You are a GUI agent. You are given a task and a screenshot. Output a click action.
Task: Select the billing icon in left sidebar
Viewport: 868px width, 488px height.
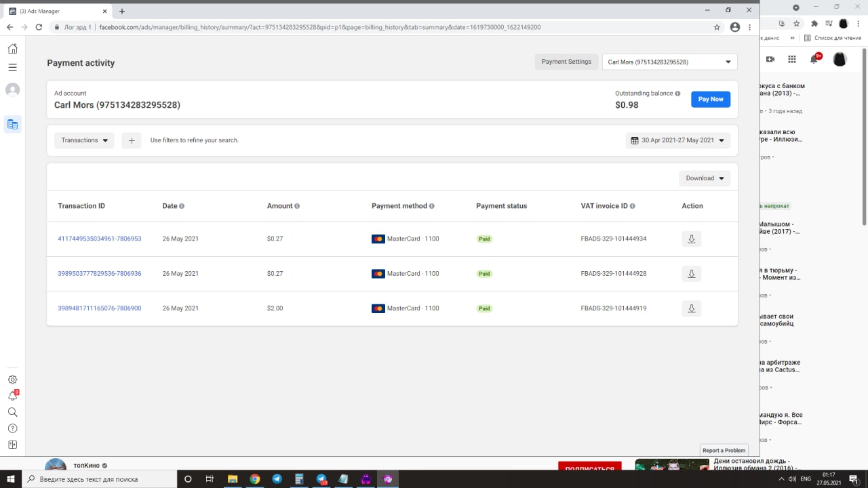(x=12, y=124)
